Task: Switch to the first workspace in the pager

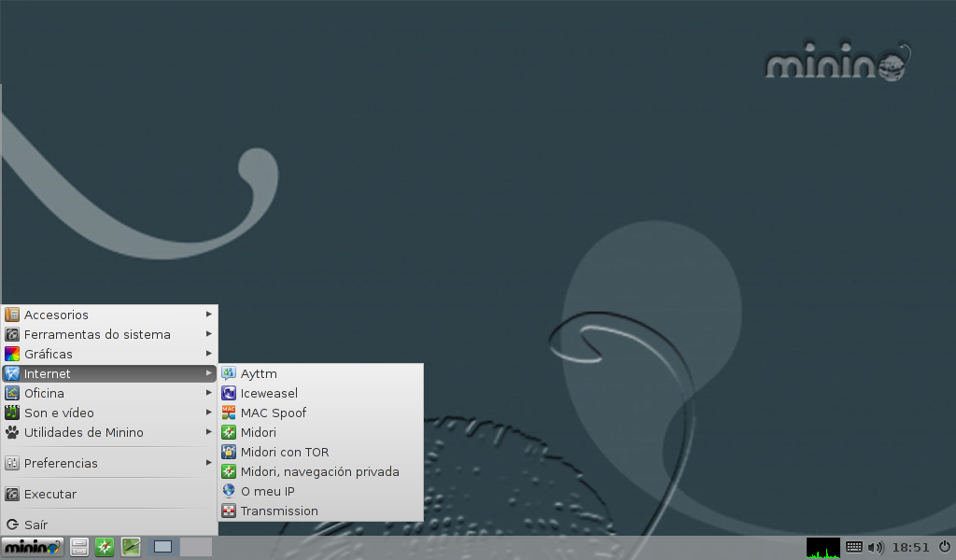Action: pos(162,547)
